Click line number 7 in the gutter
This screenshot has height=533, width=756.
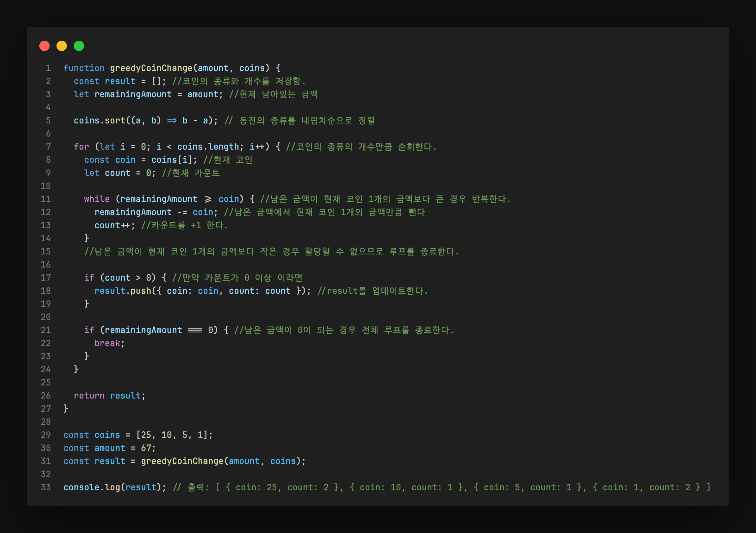pyautogui.click(x=48, y=147)
